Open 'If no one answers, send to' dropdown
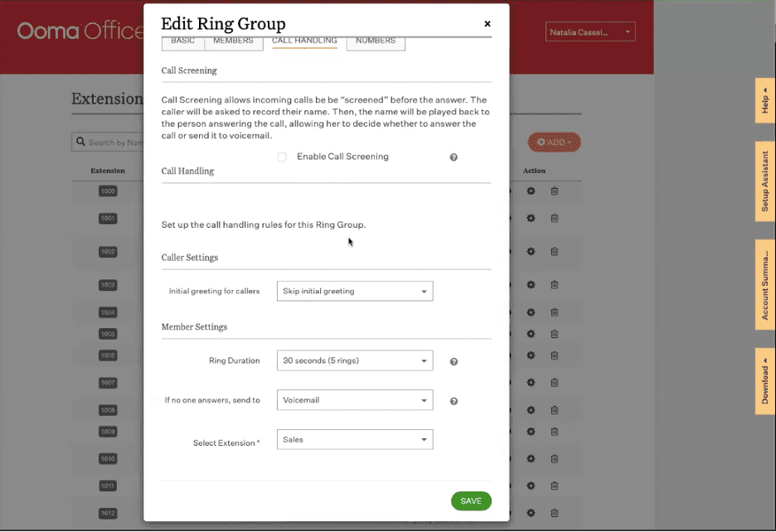The height and width of the screenshot is (532, 776). pos(354,400)
